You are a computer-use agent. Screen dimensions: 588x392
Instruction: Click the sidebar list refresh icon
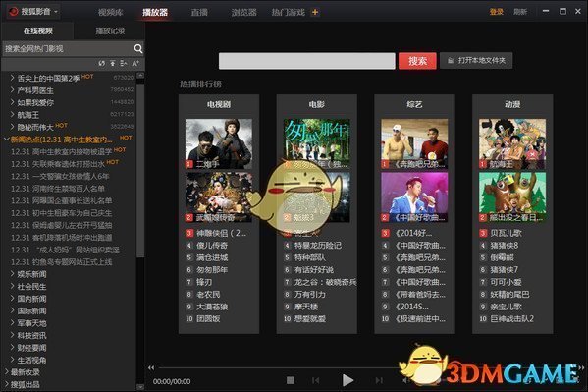(x=102, y=64)
